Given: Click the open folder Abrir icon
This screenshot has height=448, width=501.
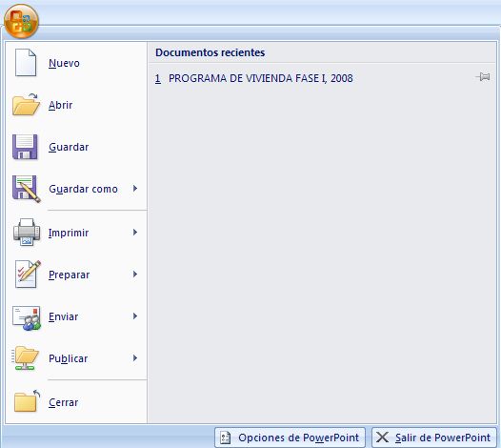Looking at the screenshot, I should tap(27, 104).
